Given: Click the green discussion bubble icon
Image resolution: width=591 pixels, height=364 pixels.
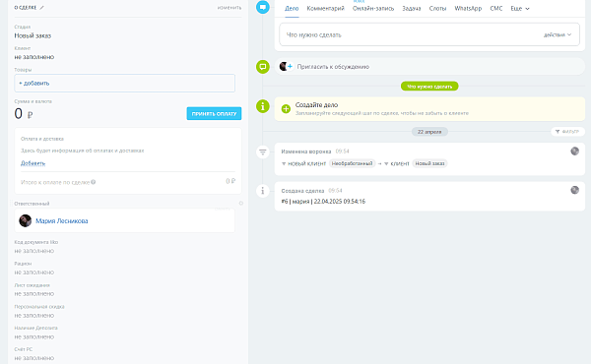Looking at the screenshot, I should (263, 67).
